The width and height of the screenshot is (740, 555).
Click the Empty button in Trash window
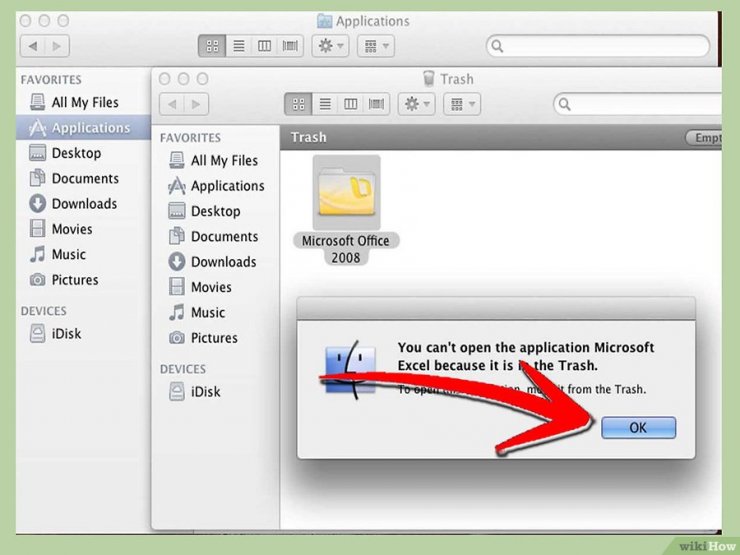tap(703, 137)
